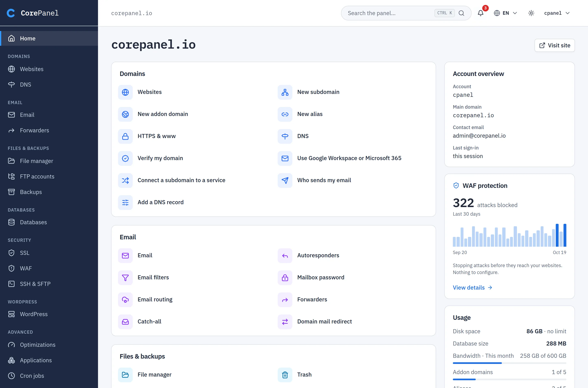
Task: Click the FTP accounts icon
Action: [x=11, y=176]
